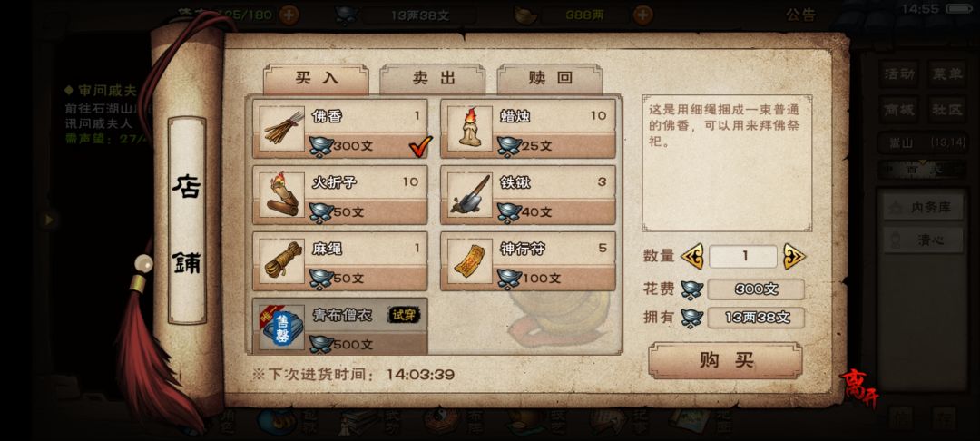Choose the 麻绳 rope icon
980x441 pixels.
pyautogui.click(x=282, y=261)
